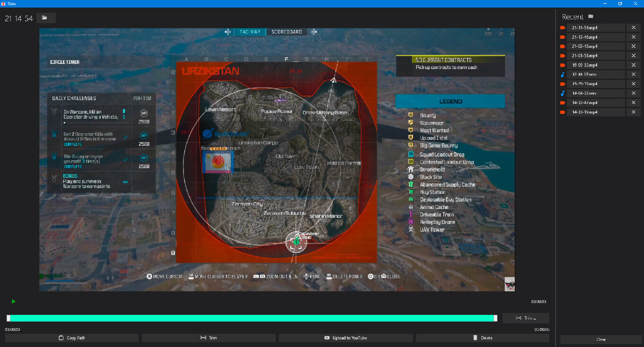Click the music note icon for 12-44-07.wav

[x=562, y=75]
